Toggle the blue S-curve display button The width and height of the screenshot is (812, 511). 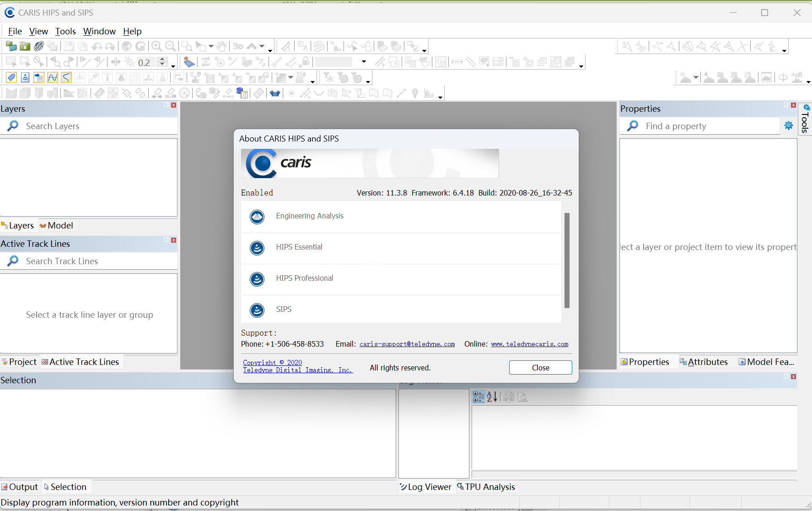tap(66, 78)
